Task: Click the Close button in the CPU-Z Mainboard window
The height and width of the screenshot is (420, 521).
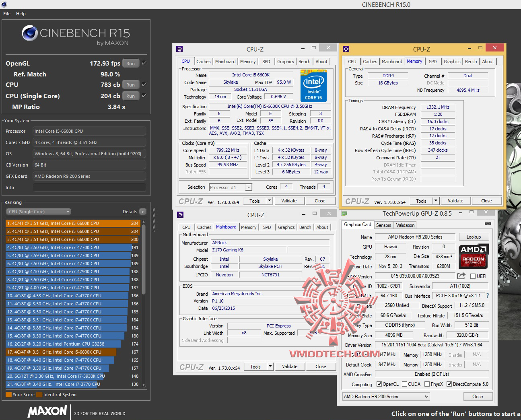Action: pyautogui.click(x=321, y=366)
